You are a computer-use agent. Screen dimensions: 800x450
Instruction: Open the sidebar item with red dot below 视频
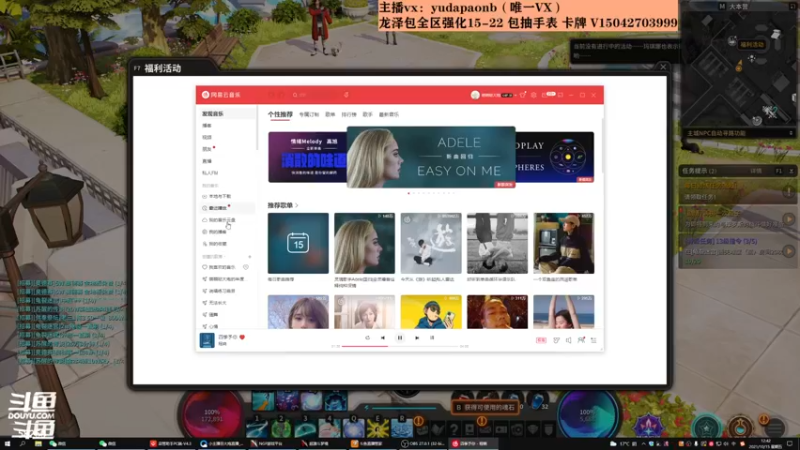pos(208,149)
